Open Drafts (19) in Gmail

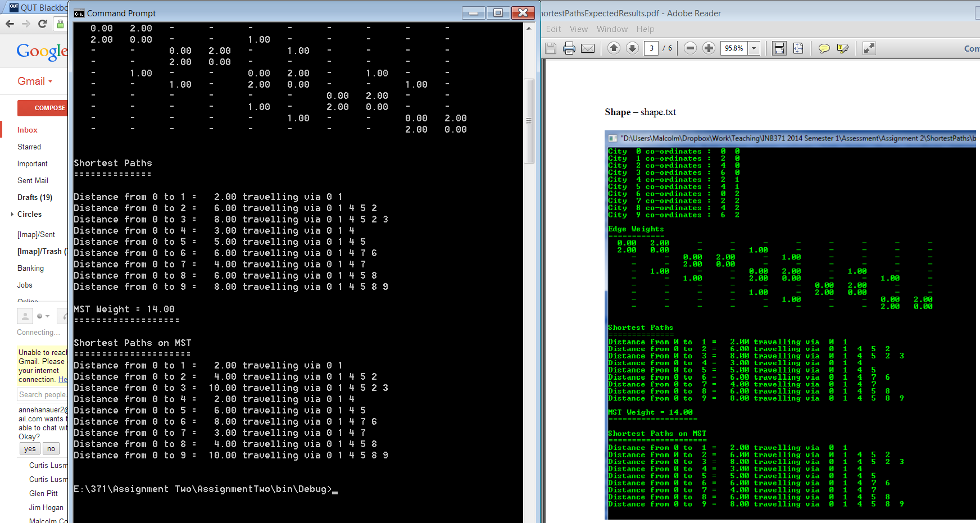[x=35, y=197]
